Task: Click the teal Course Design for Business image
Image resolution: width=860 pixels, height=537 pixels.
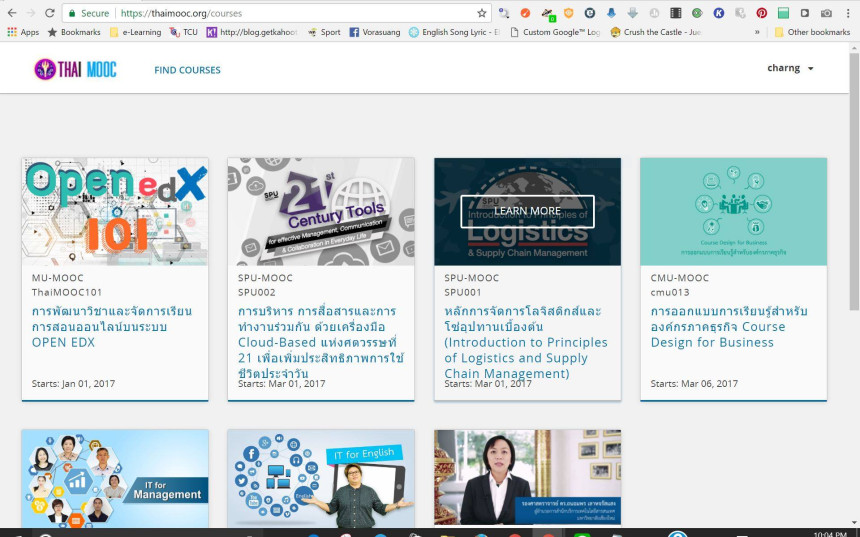Action: (x=733, y=212)
